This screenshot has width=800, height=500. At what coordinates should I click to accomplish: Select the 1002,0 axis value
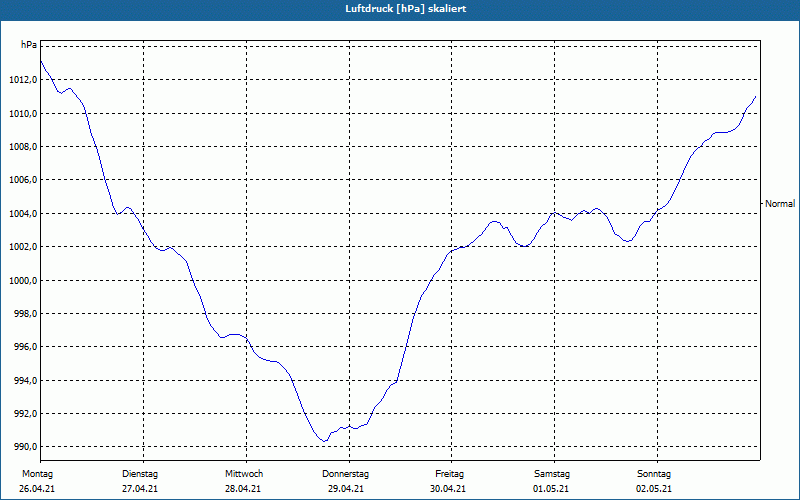(23, 247)
